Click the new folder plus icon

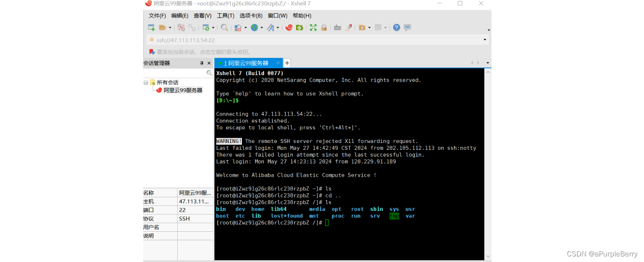point(362,28)
